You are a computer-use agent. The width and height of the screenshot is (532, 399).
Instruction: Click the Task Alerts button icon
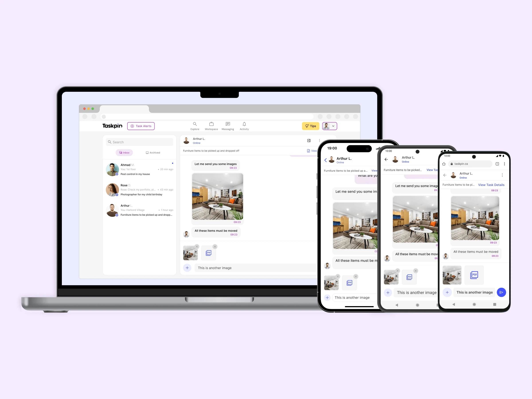tap(132, 126)
